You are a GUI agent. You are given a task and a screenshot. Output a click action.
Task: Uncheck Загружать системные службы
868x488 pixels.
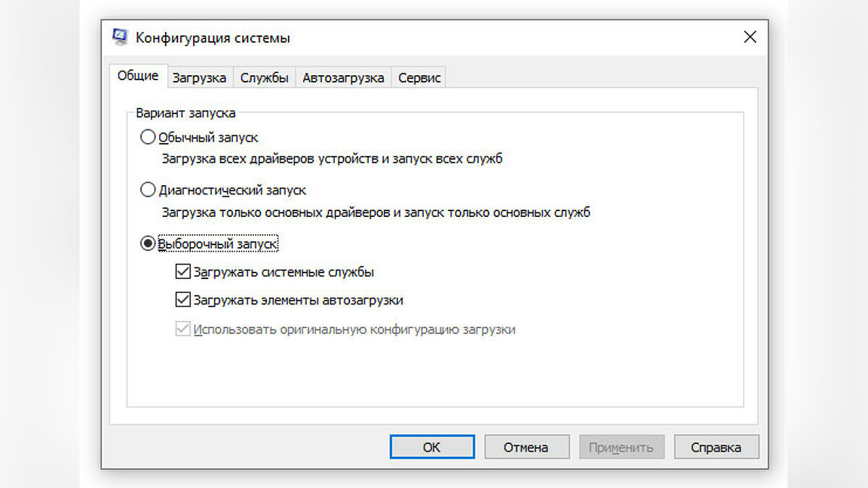click(182, 273)
